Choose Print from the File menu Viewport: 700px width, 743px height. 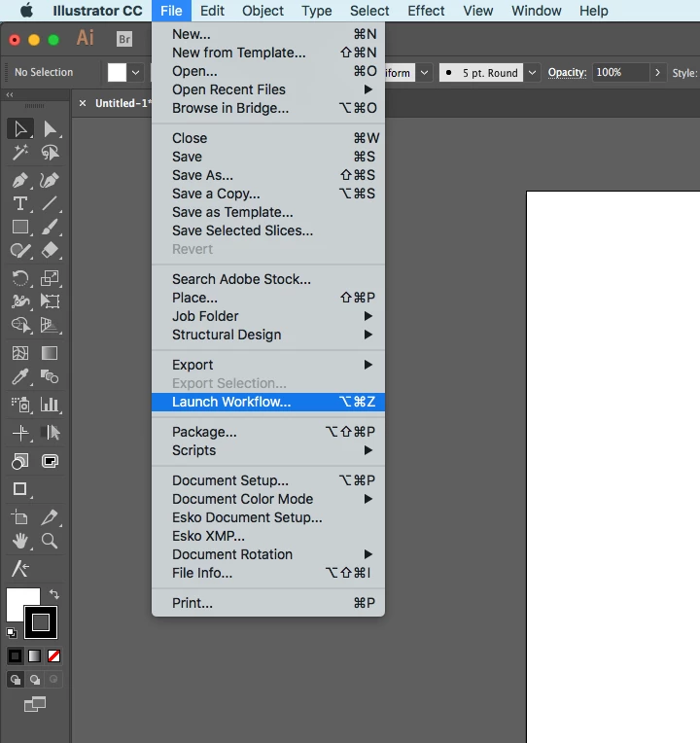tap(268, 603)
